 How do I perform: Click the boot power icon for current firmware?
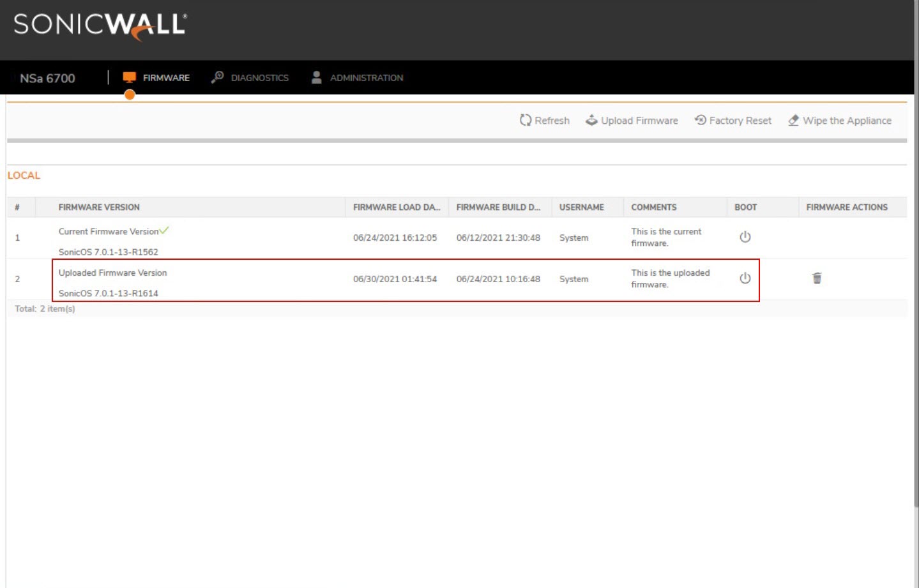tap(745, 237)
